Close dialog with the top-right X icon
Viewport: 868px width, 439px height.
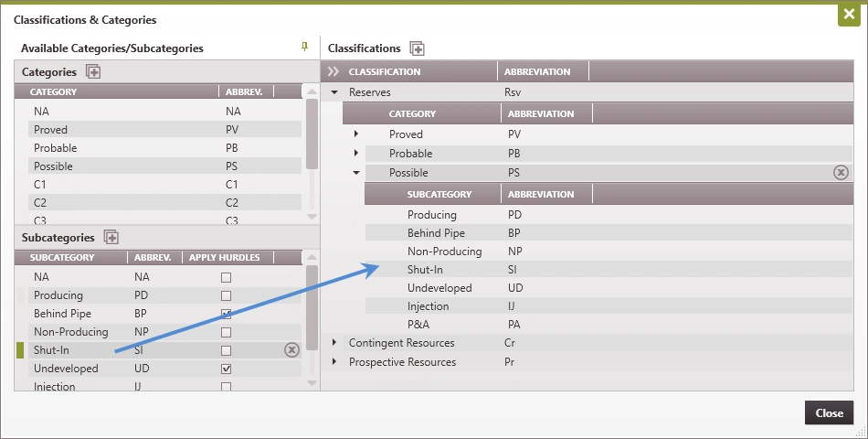click(850, 16)
